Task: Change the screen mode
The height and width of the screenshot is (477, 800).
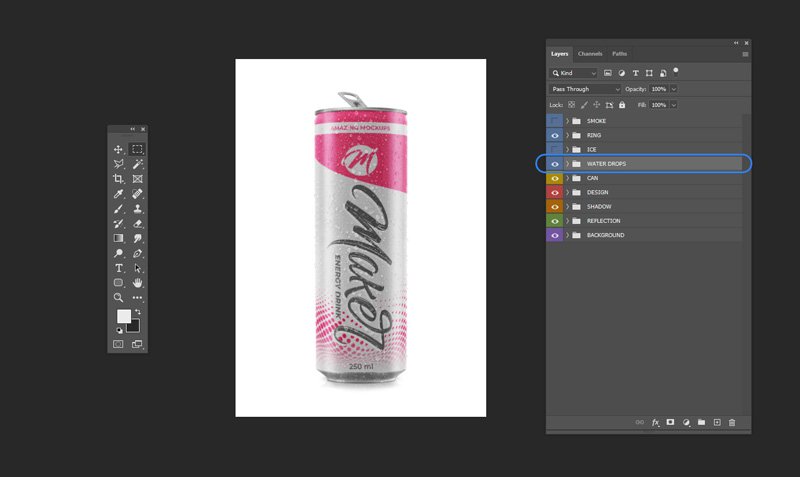Action: 137,344
